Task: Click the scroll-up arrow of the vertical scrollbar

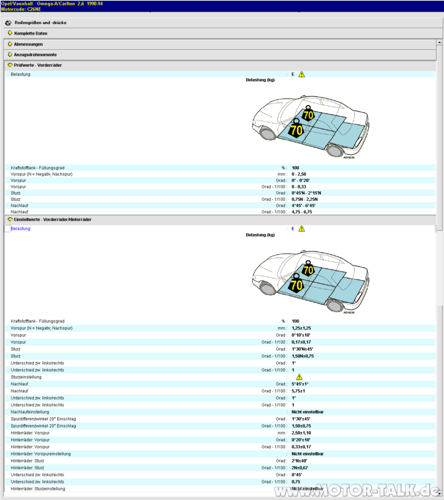Action: (440, 42)
